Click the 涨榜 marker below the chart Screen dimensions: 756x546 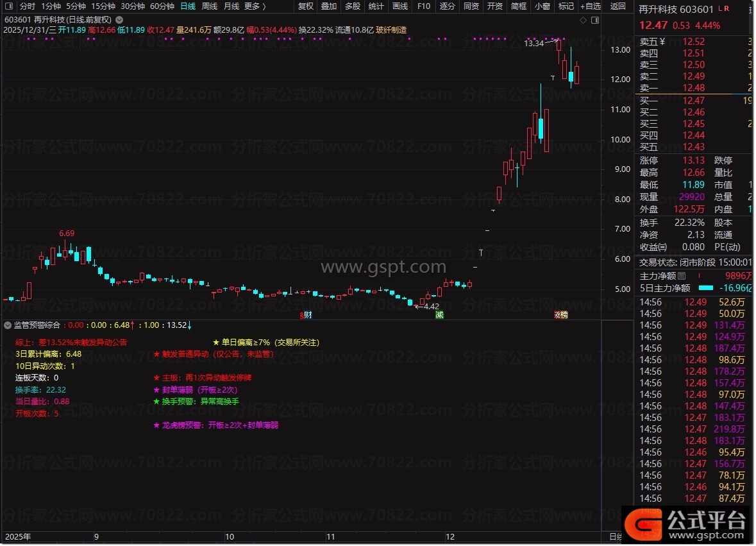pos(561,315)
